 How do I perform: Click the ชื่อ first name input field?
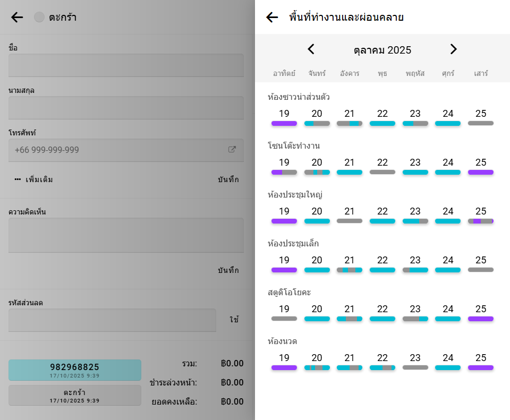coord(126,65)
